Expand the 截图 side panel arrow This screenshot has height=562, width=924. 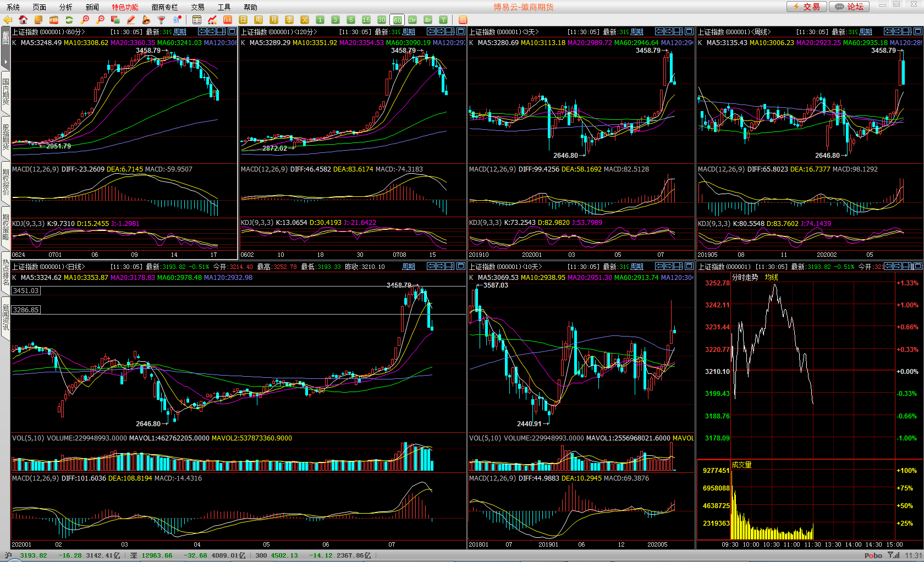pyautogui.click(x=5, y=61)
